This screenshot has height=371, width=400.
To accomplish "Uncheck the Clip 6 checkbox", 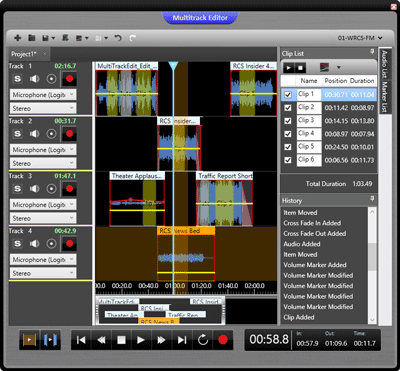I will pos(288,160).
